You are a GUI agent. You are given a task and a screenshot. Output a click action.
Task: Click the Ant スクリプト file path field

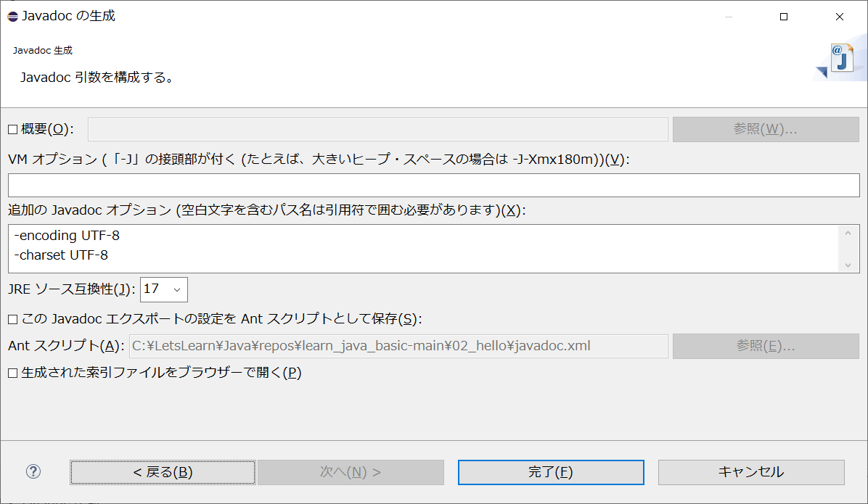click(399, 346)
